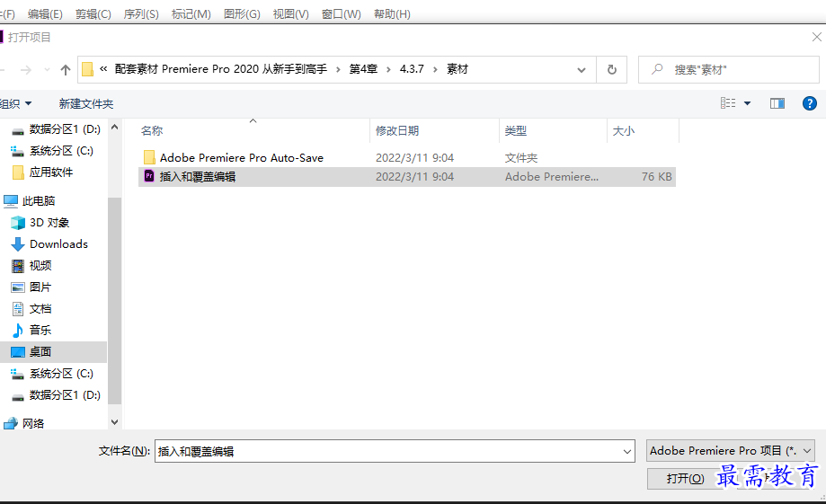This screenshot has width=826, height=504.
Task: Change view layout icon
Action: point(728,103)
